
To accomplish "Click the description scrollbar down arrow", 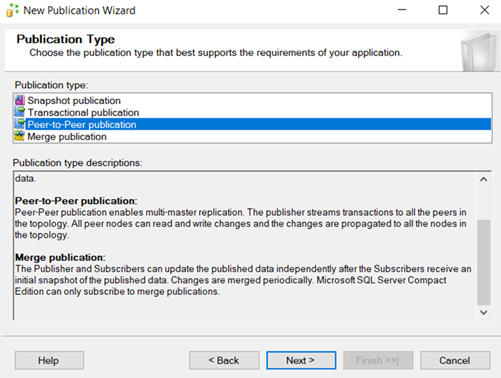I will tap(484, 312).
